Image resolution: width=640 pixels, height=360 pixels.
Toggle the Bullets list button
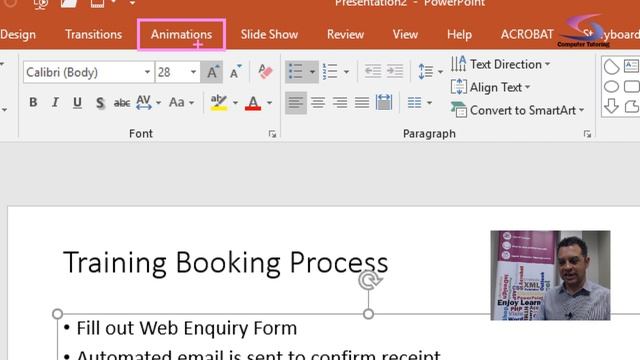(x=296, y=72)
